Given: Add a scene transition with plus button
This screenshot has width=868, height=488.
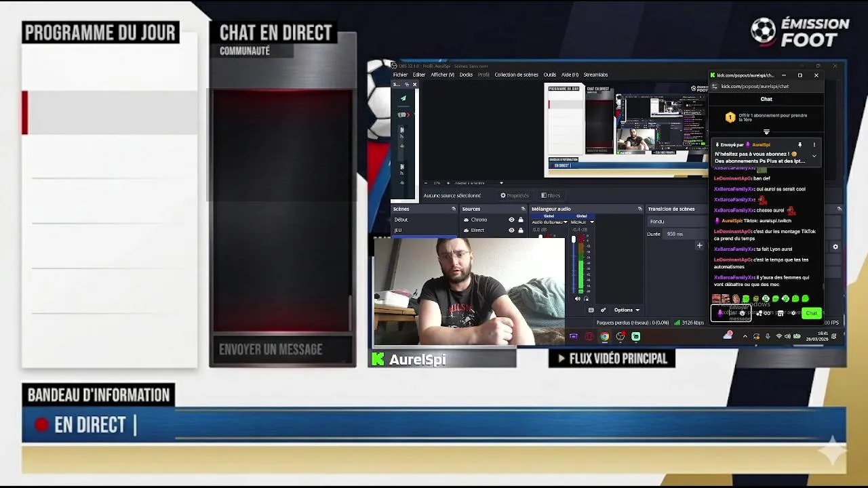Looking at the screenshot, I should pyautogui.click(x=699, y=245).
